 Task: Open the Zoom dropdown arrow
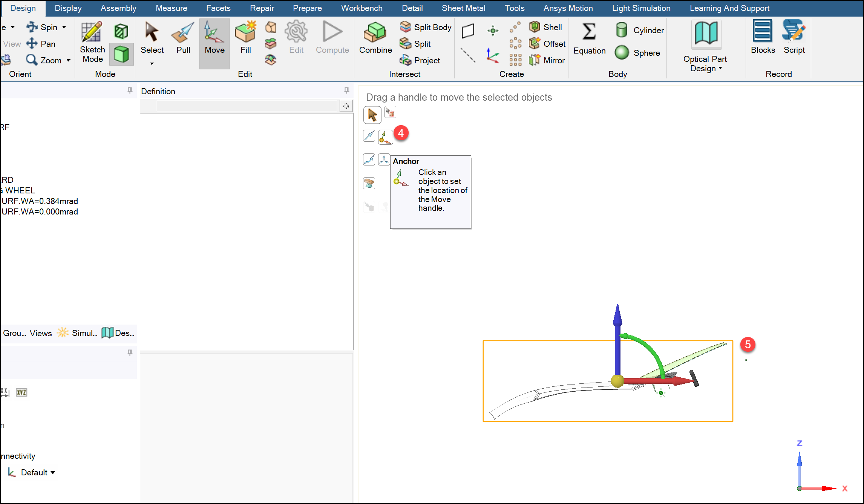coord(69,60)
